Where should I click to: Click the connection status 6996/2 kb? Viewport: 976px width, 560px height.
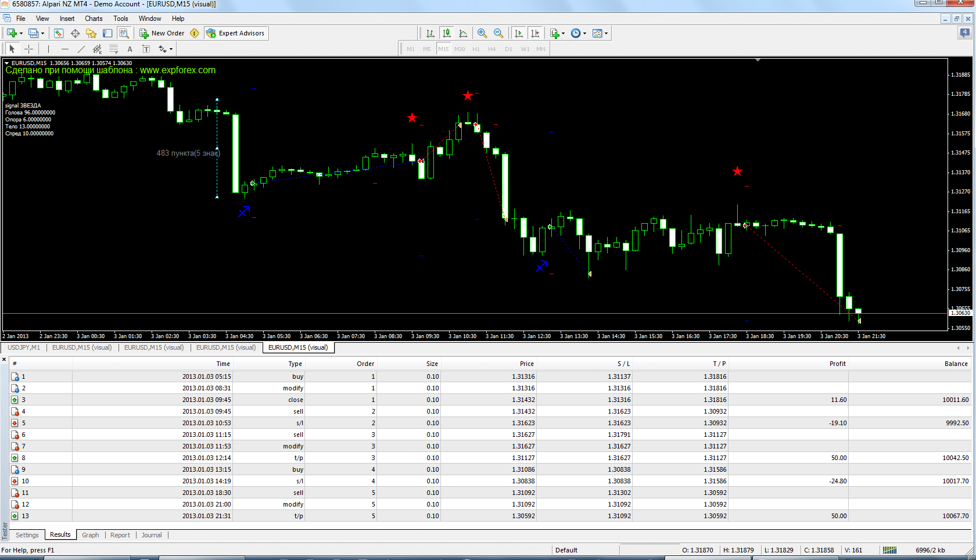[930, 550]
